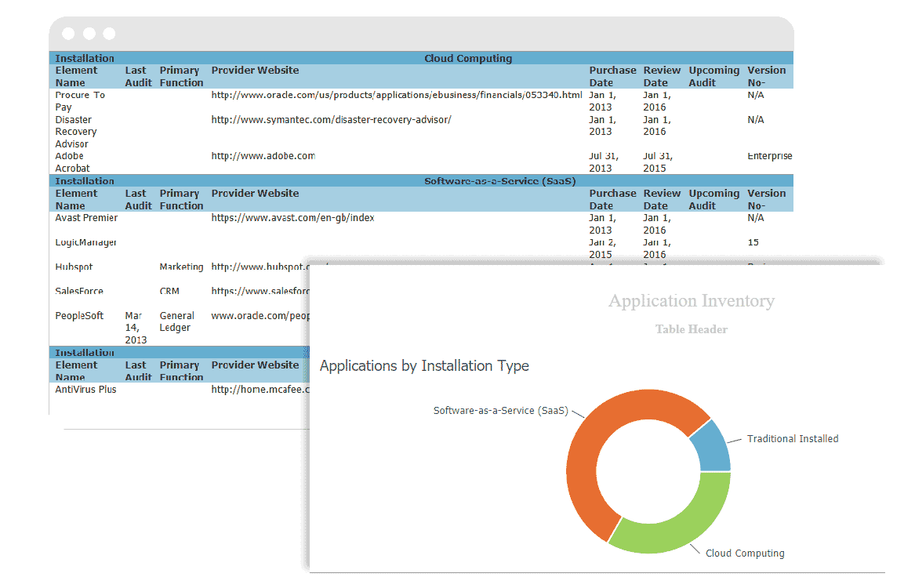Click Upcoming Audit header in SaaS section
Viewport: 915px width, 588px height.
click(x=713, y=199)
